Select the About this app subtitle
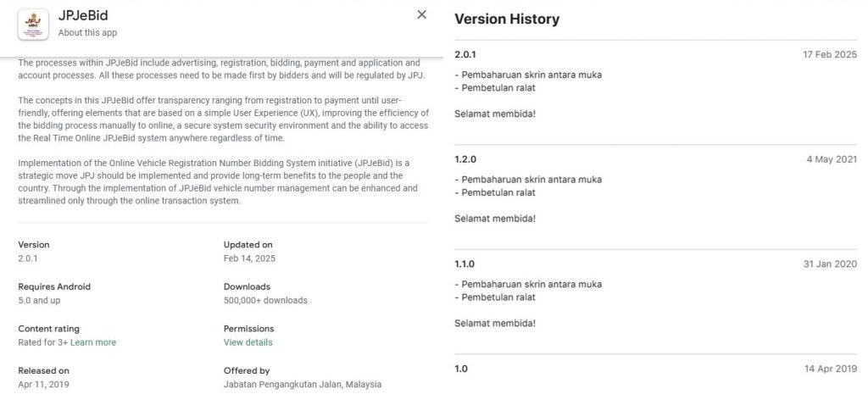 [x=87, y=33]
